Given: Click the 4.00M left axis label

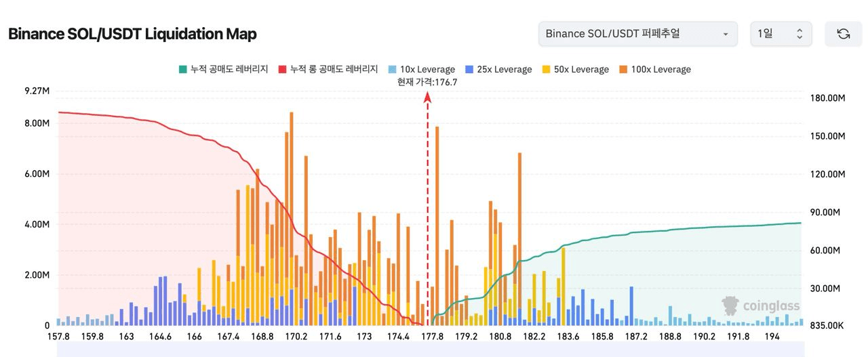Looking at the screenshot, I should [x=37, y=224].
